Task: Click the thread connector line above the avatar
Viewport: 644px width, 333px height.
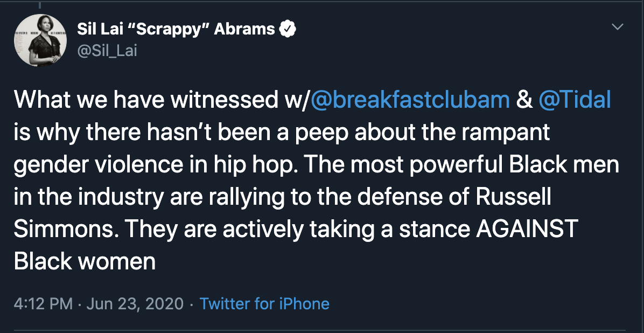Action: tap(40, 4)
